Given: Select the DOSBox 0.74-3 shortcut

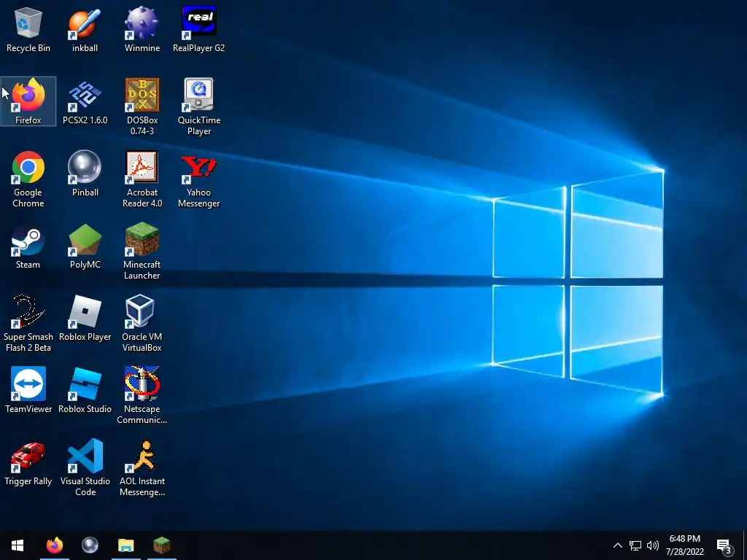Looking at the screenshot, I should coord(142,106).
